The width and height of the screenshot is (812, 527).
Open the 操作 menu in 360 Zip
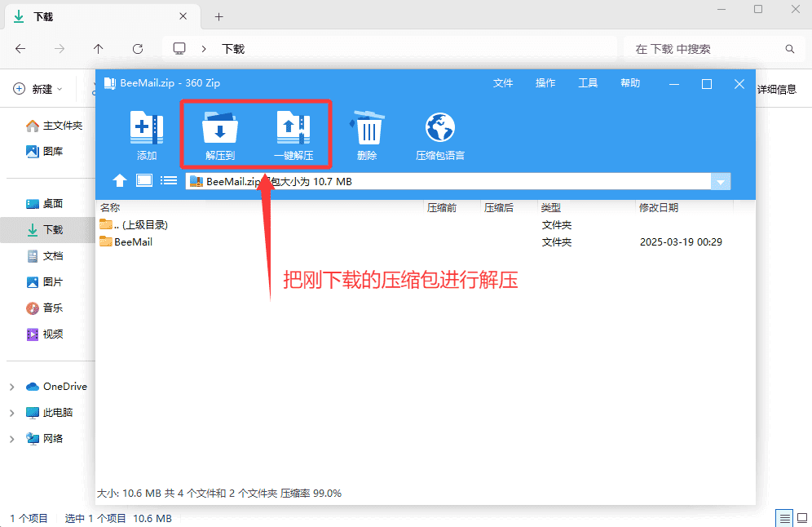click(545, 83)
